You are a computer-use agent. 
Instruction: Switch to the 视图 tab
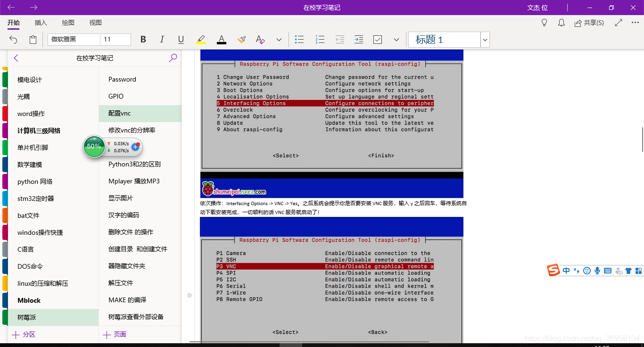coord(96,23)
